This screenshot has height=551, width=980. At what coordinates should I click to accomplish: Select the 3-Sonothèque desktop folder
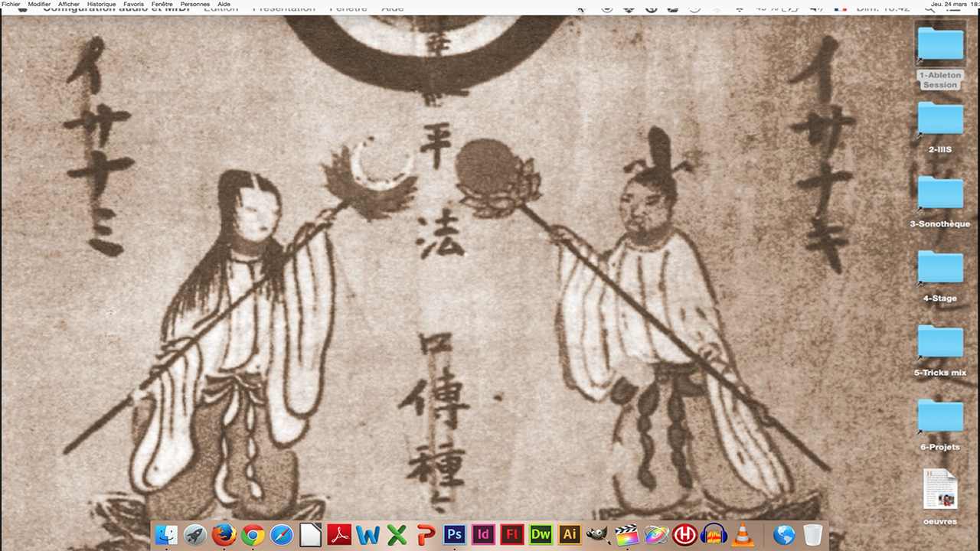940,201
